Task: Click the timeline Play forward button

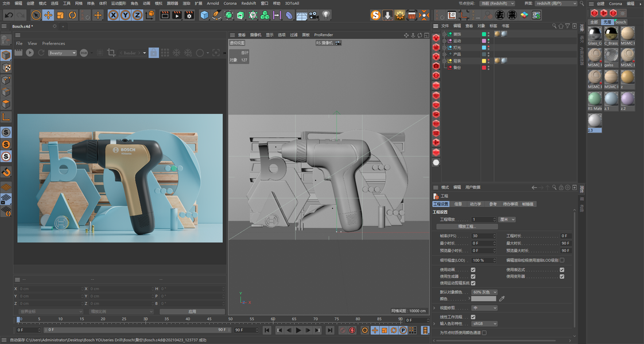Action: [298, 330]
